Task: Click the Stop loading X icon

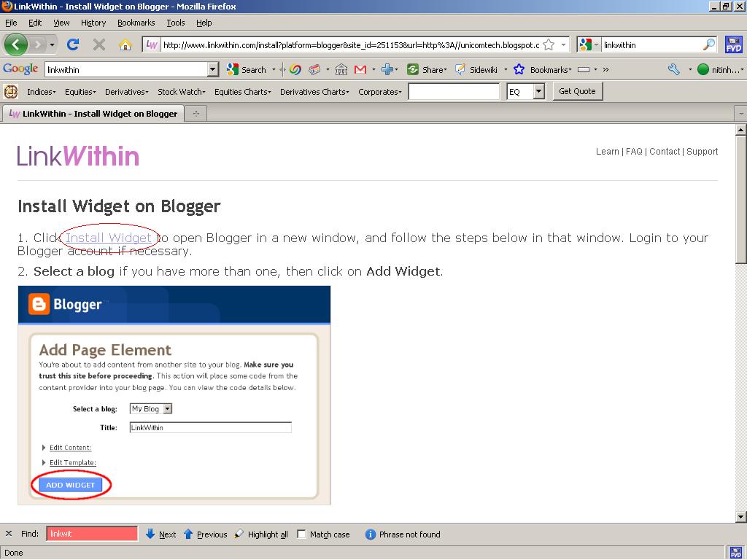Action: click(99, 44)
